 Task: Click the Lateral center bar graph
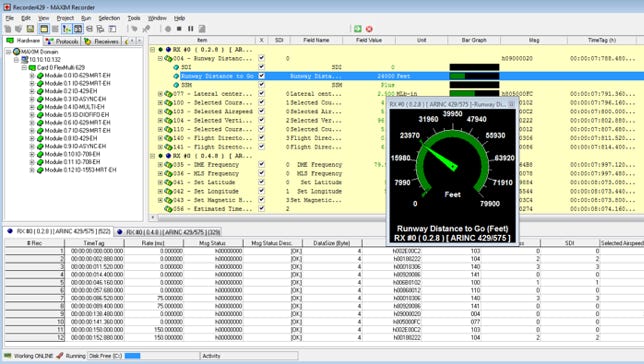[x=474, y=94]
